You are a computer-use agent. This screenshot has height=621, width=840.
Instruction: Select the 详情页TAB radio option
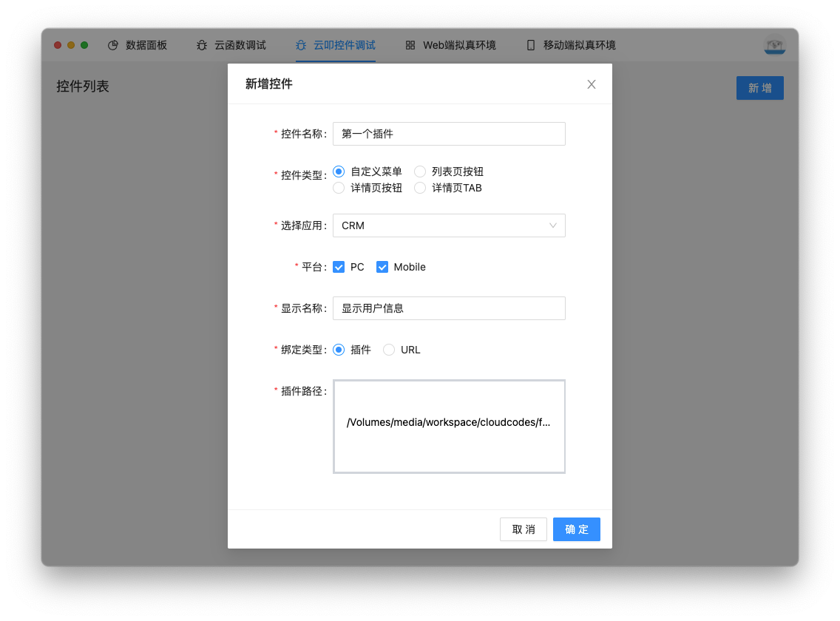pos(420,188)
